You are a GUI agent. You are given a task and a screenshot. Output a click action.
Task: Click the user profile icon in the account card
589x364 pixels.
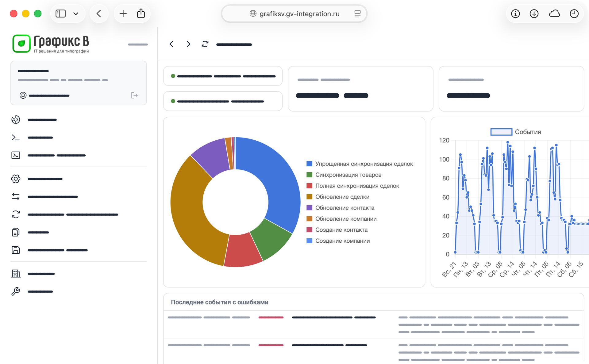(x=23, y=95)
